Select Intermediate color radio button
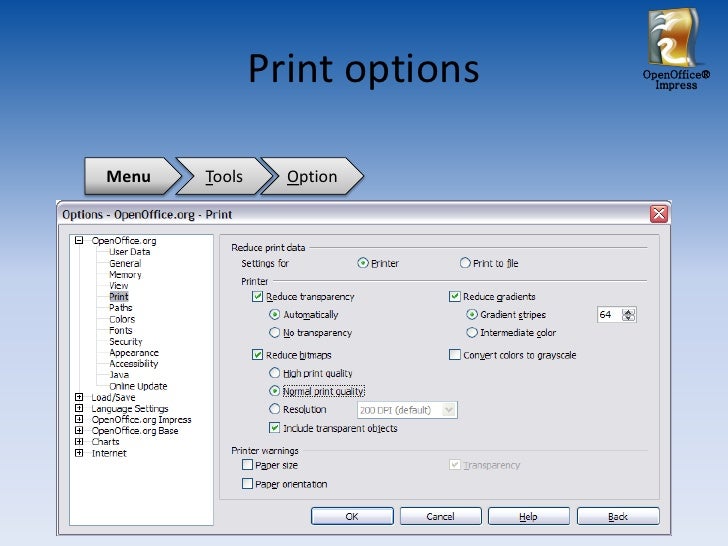Screen dimensions: 728x546 (x=472, y=332)
